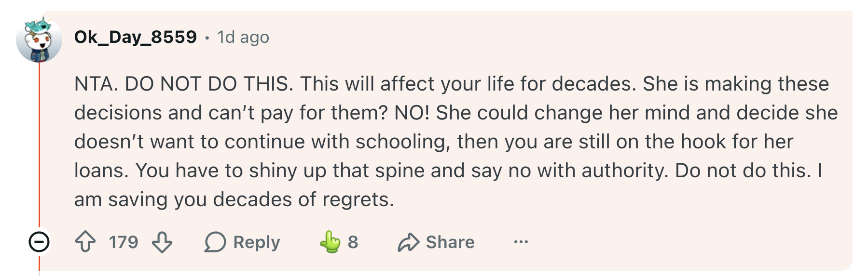Click the Share text label

click(x=450, y=242)
